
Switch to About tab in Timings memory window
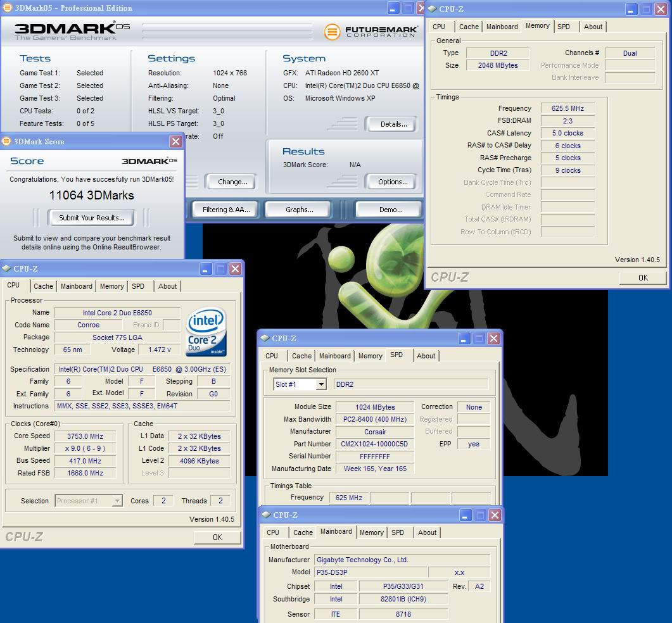tap(593, 27)
